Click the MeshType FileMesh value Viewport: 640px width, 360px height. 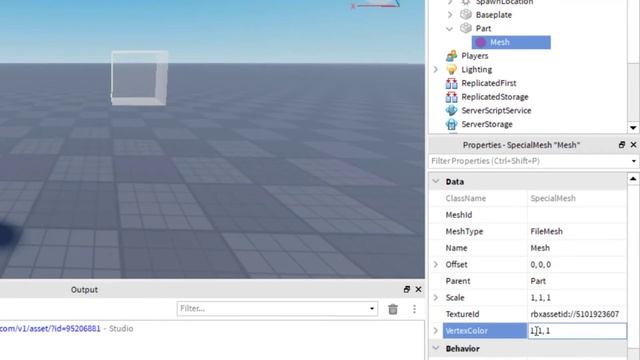577,231
